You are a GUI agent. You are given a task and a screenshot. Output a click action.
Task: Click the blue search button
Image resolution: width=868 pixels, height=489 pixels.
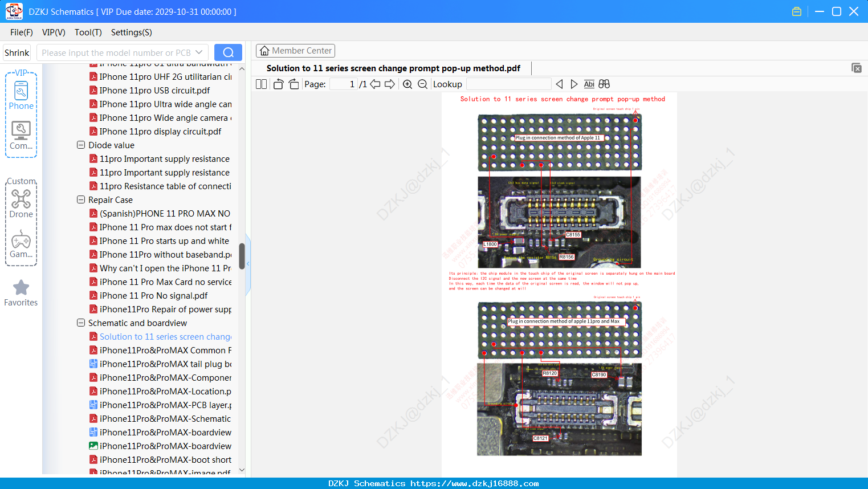coord(228,52)
